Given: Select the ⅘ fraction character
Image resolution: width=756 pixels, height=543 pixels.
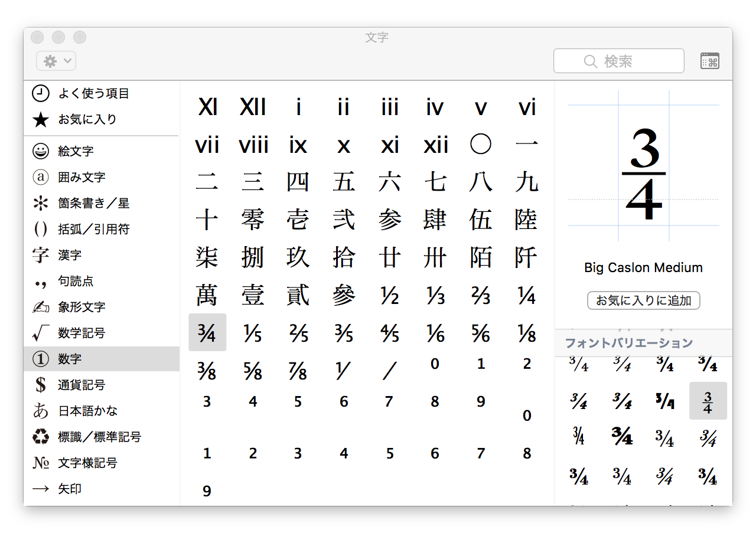Looking at the screenshot, I should (389, 334).
